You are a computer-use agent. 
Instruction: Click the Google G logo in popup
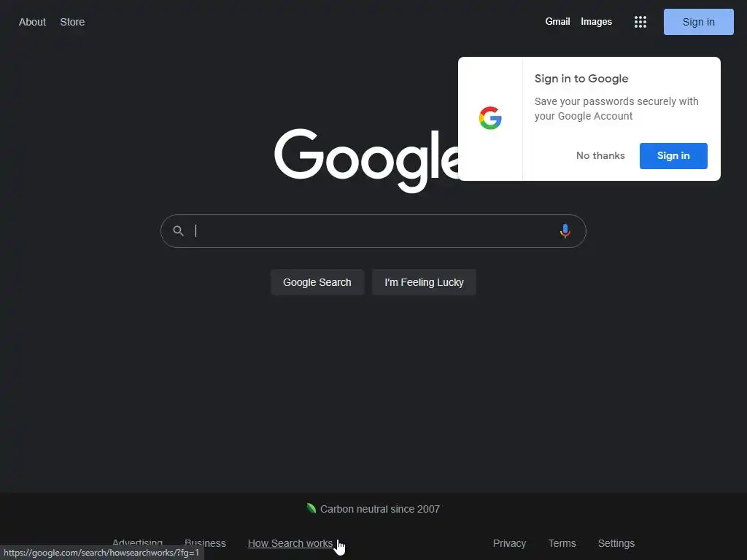490,118
